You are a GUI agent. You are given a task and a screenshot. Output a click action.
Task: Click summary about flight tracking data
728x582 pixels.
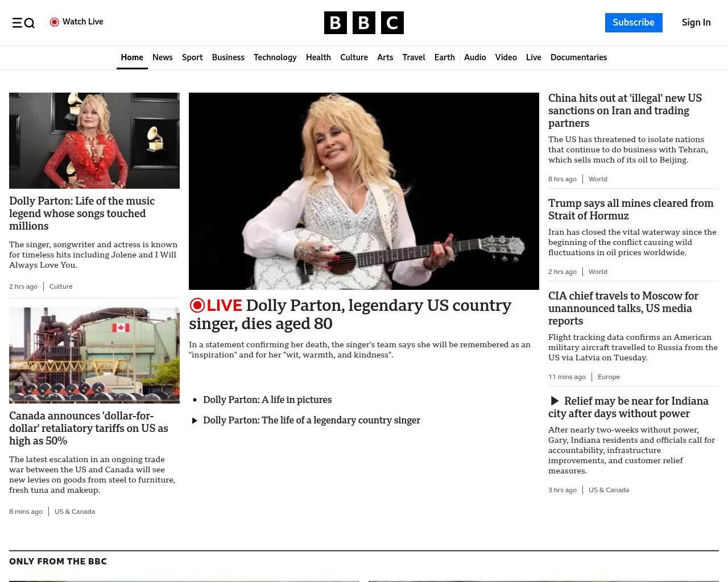coord(633,347)
